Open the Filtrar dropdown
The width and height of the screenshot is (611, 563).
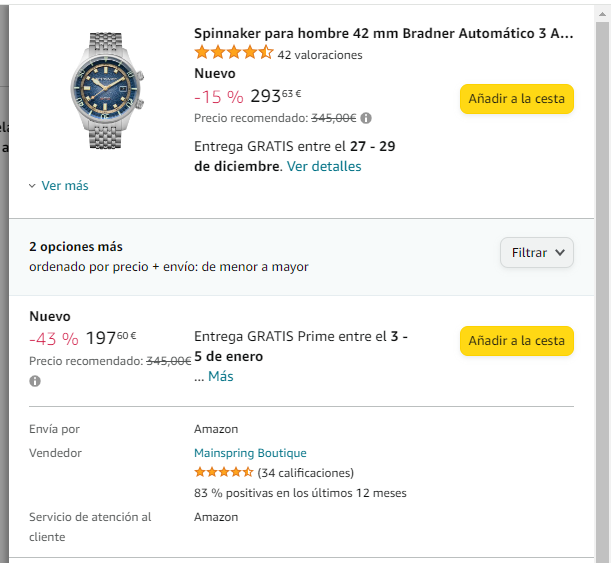point(536,253)
